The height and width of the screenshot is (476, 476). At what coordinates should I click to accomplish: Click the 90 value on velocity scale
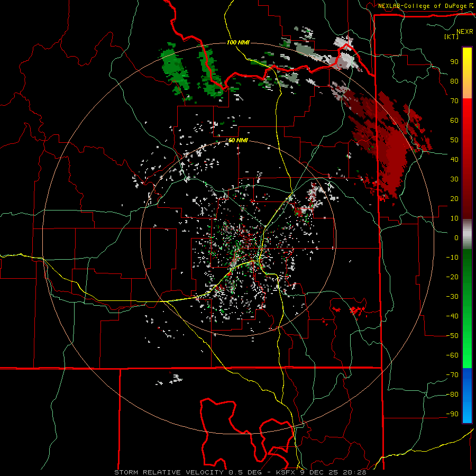point(454,62)
